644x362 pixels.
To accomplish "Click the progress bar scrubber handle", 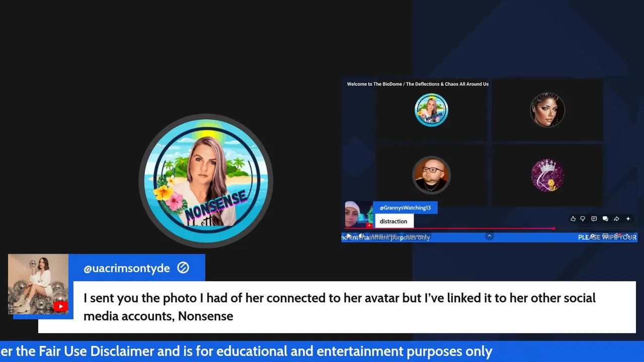I will [x=554, y=228].
